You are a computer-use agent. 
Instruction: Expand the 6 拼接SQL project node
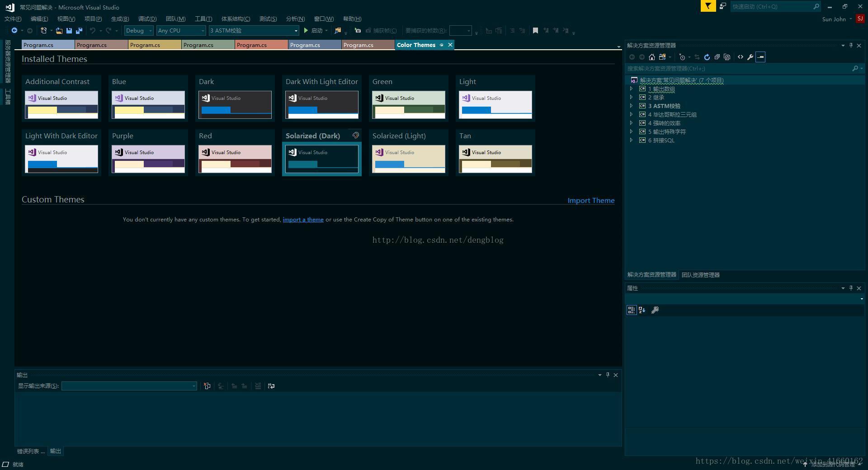(x=632, y=141)
